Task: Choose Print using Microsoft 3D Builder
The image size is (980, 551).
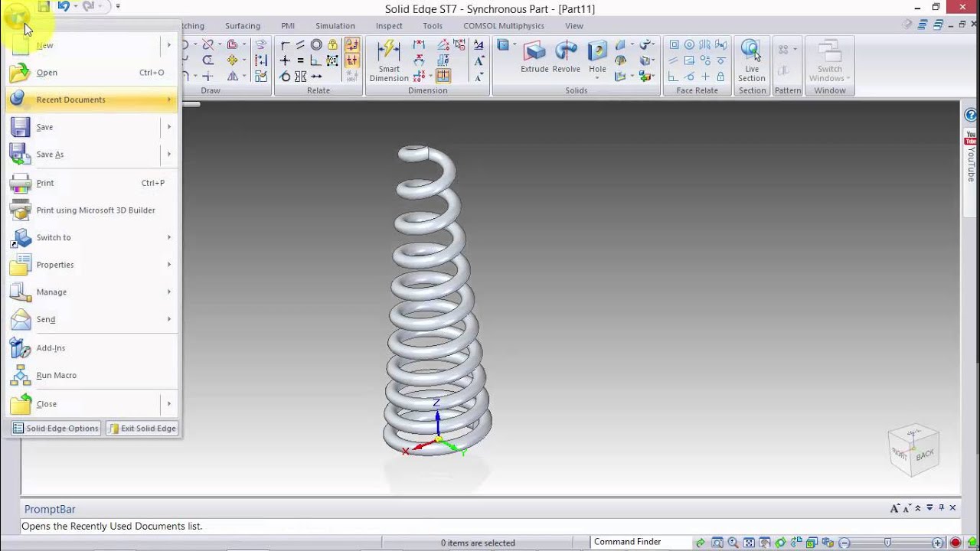Action: (92, 210)
